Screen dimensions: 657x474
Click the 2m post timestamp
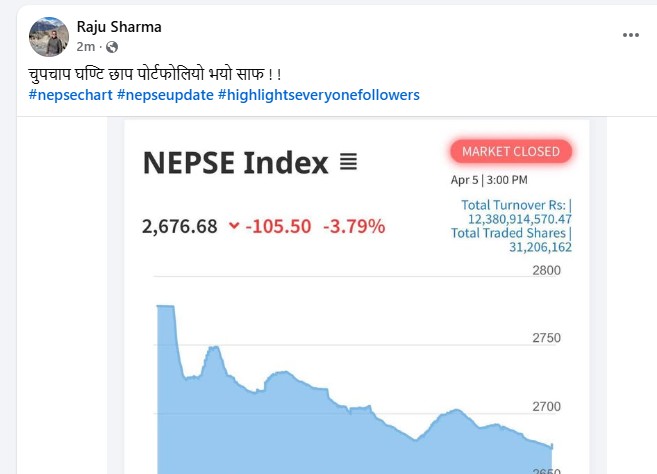tap(86, 46)
